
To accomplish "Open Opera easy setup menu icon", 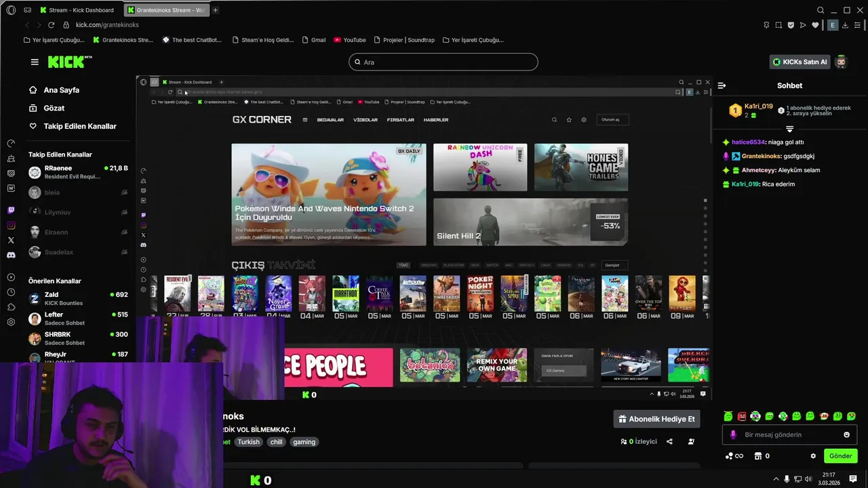I will [859, 25].
